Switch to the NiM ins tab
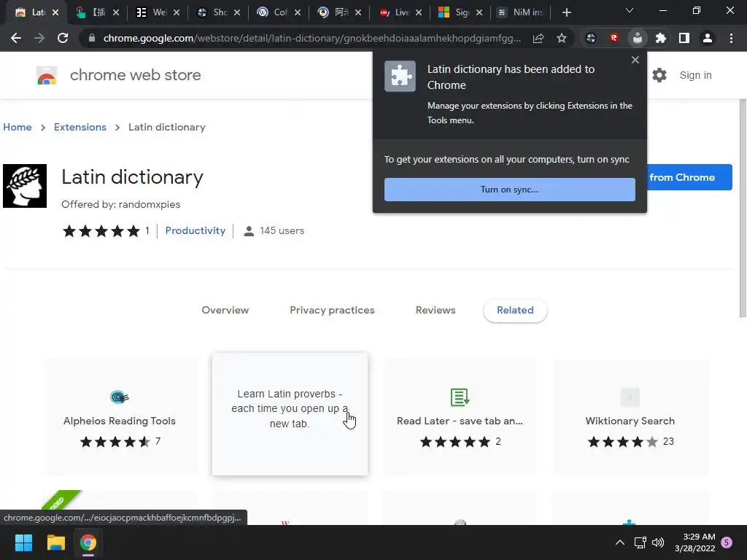The image size is (747, 560). click(x=521, y=13)
